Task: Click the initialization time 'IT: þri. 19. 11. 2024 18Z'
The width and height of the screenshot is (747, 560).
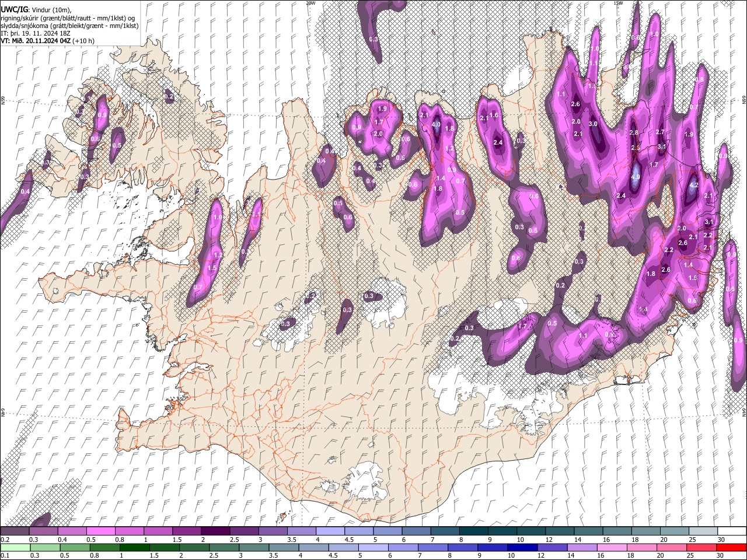Action: (x=36, y=33)
